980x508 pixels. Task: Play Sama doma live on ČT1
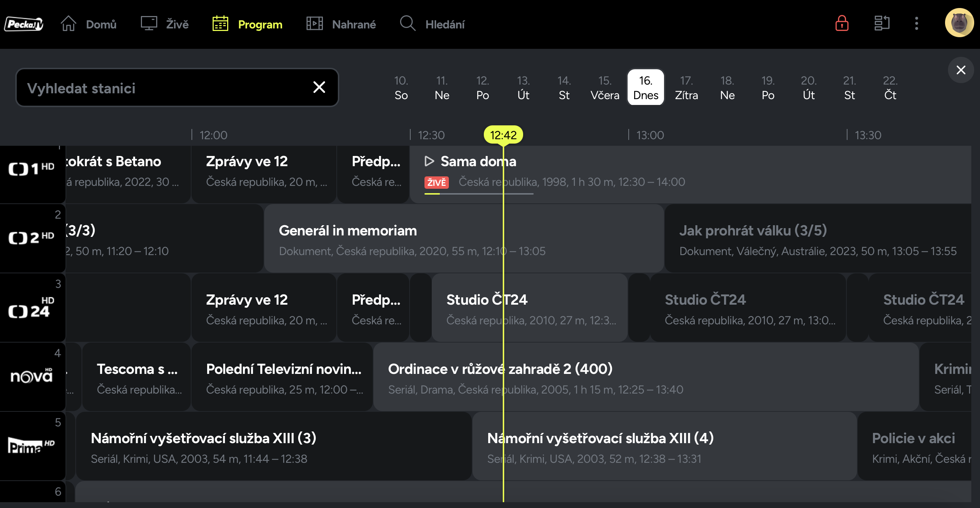tap(429, 161)
